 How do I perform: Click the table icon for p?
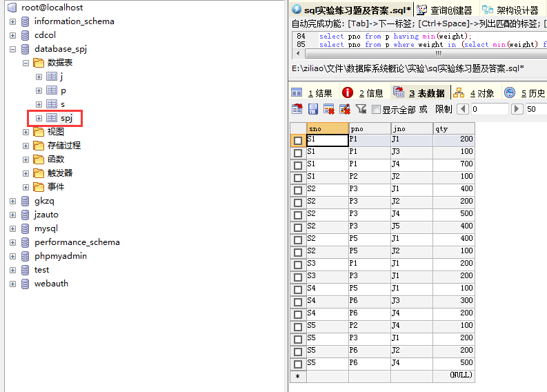(52, 90)
